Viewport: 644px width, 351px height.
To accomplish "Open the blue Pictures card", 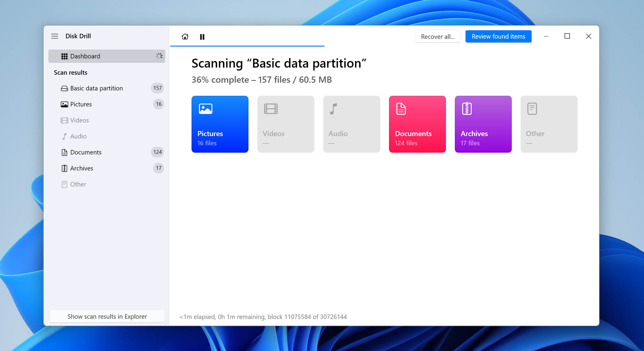I will click(x=220, y=124).
